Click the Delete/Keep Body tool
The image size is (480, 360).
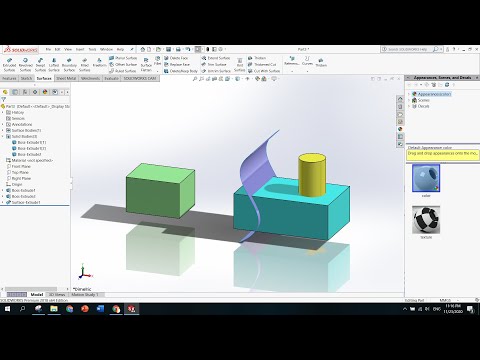(x=181, y=71)
